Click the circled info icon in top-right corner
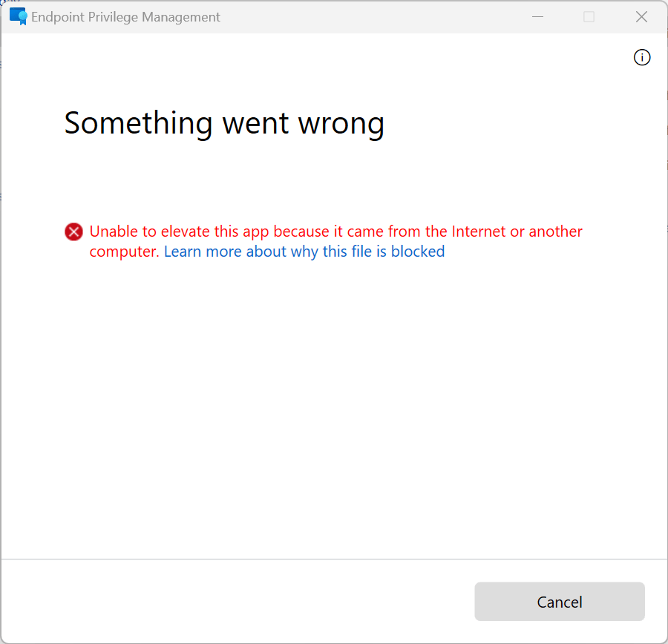668x644 pixels. pyautogui.click(x=642, y=57)
